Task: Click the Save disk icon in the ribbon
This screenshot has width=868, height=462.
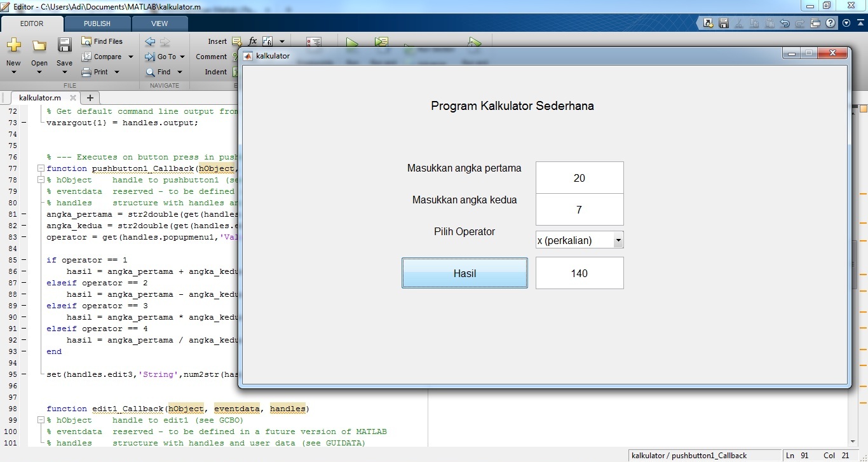Action: click(x=64, y=46)
